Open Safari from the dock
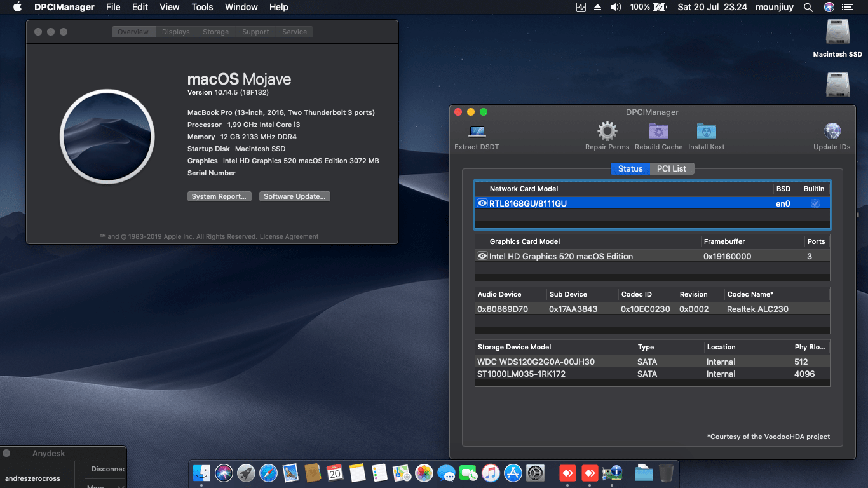The width and height of the screenshot is (868, 488). click(x=268, y=473)
